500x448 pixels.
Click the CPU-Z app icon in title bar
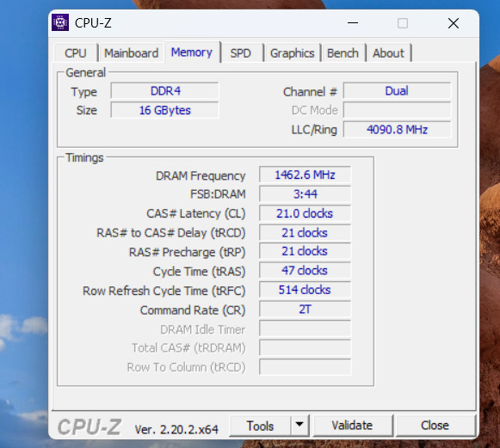coord(60,22)
